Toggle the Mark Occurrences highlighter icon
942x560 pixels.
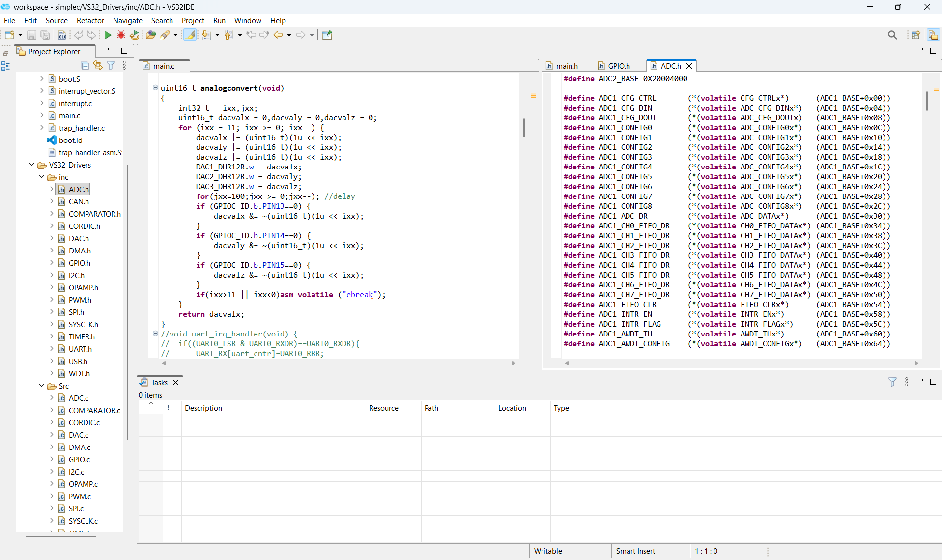coord(190,35)
